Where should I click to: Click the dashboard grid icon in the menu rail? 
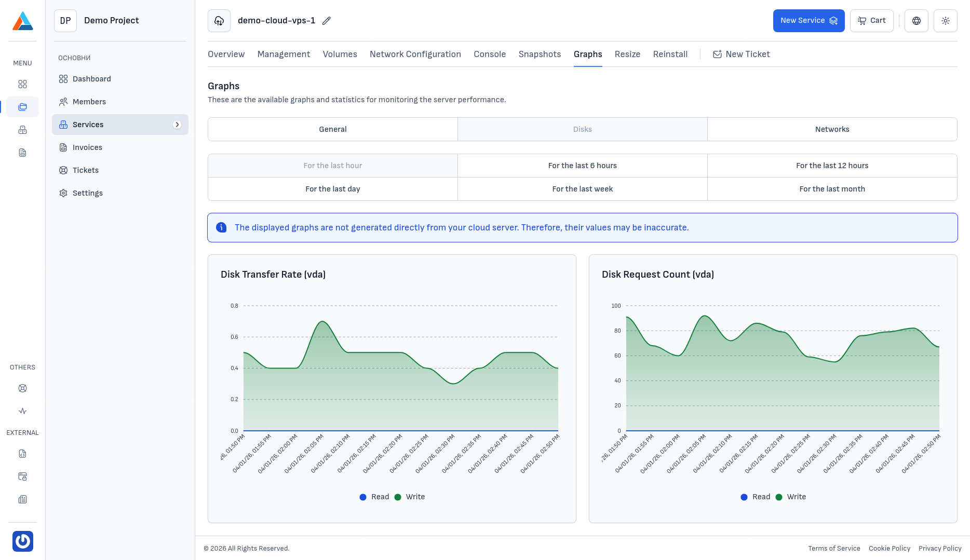(22, 84)
